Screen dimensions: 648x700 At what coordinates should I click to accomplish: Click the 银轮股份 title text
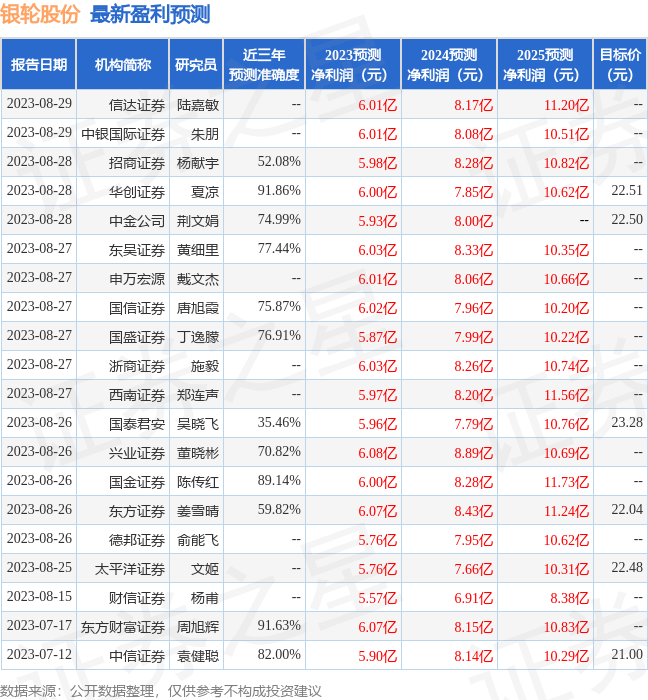pyautogui.click(x=40, y=14)
